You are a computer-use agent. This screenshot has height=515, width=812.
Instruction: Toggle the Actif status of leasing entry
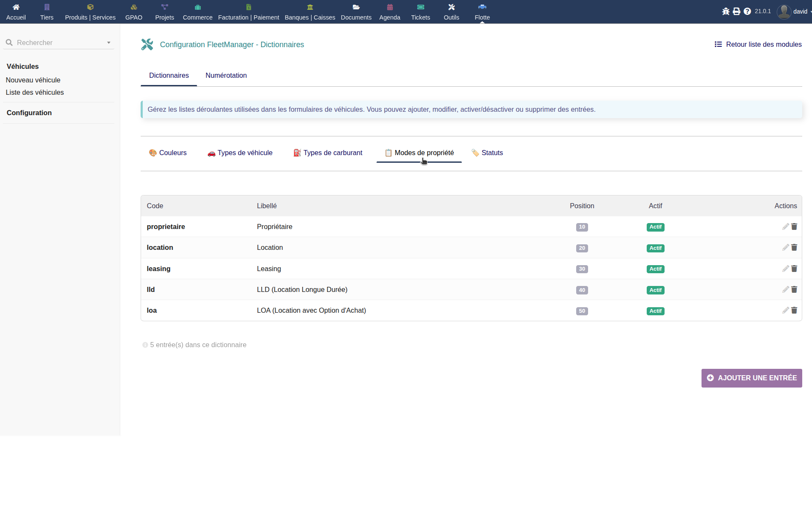pyautogui.click(x=655, y=269)
